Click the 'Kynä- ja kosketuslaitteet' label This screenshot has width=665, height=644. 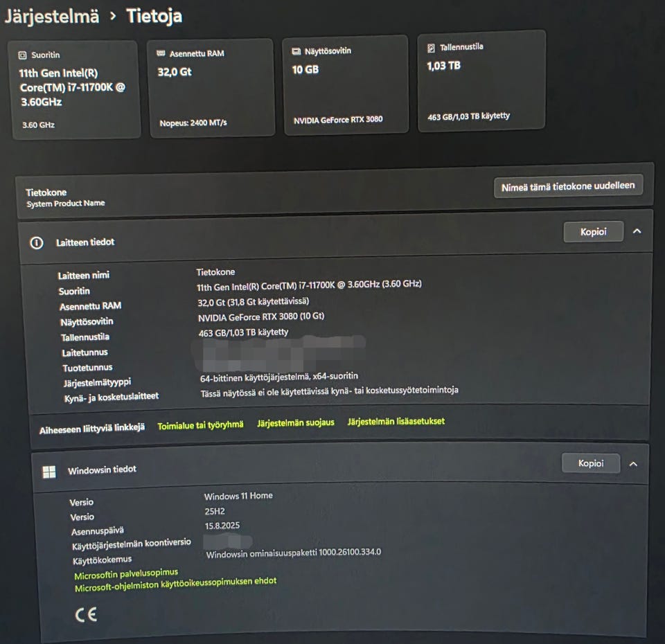coord(112,397)
